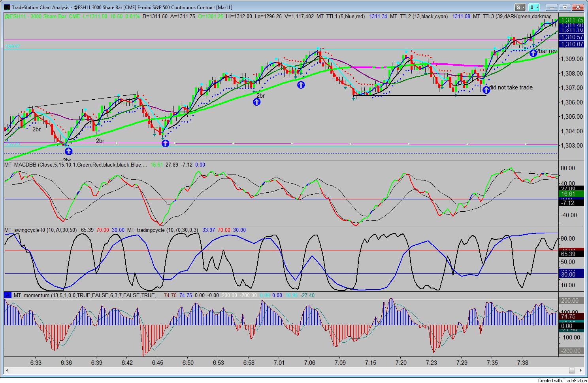Click the '-7.12' MACDBB axis value
Screen dimensions: 588x383
click(572, 203)
